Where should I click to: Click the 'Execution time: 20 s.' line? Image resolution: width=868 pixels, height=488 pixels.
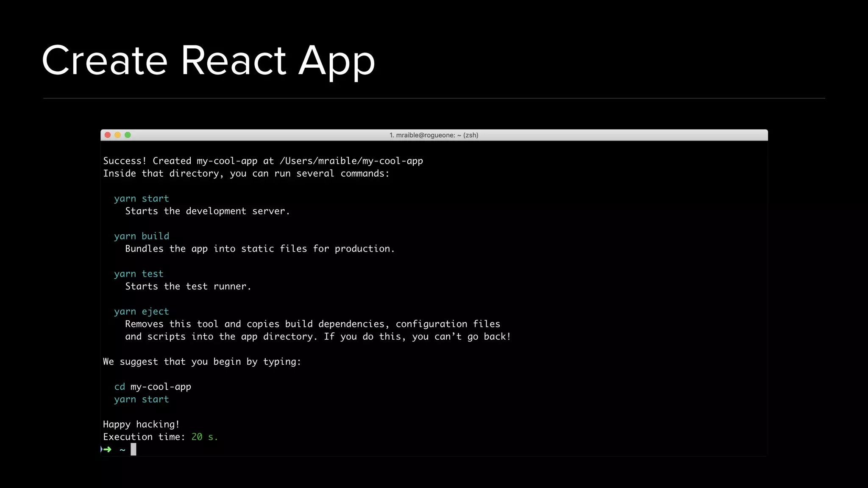(161, 437)
